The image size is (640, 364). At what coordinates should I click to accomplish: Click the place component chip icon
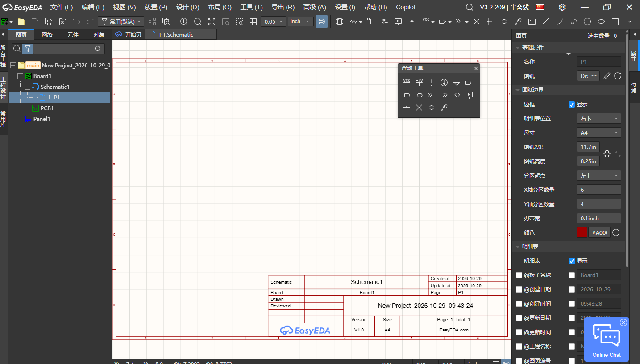tap(340, 21)
